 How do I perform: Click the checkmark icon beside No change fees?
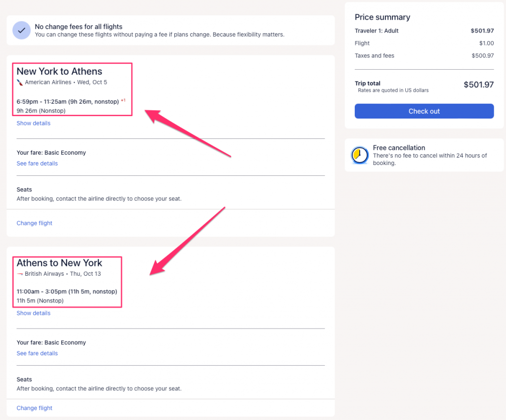(x=21, y=30)
